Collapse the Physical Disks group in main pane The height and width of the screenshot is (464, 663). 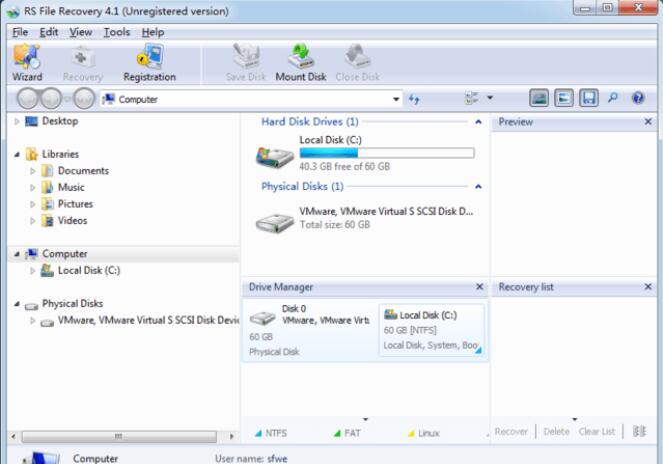coord(478,187)
